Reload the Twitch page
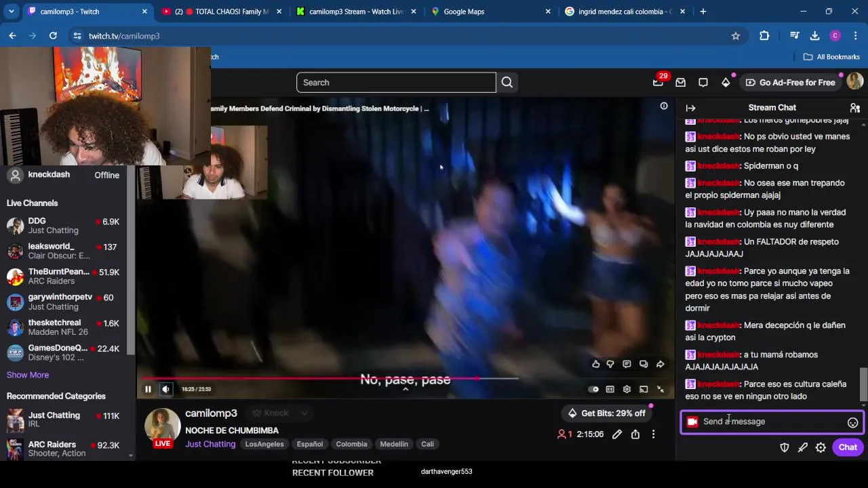 [x=53, y=36]
